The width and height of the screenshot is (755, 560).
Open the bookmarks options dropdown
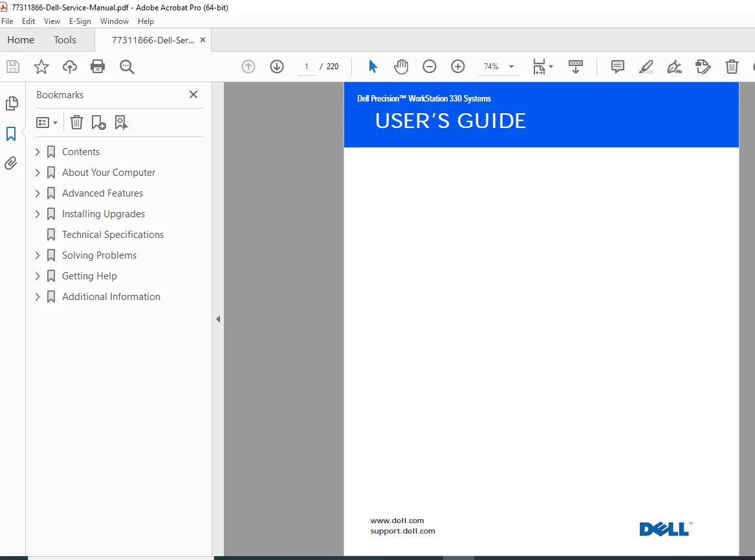click(x=47, y=123)
